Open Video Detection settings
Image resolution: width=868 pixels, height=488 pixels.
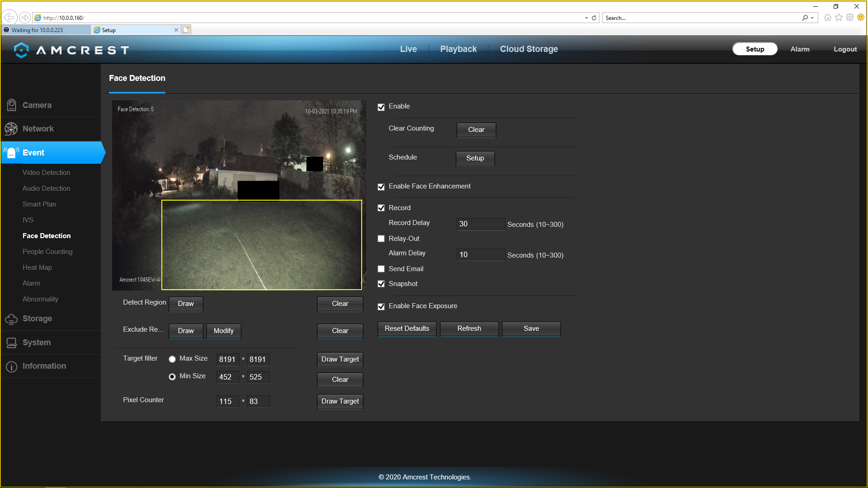(x=47, y=173)
